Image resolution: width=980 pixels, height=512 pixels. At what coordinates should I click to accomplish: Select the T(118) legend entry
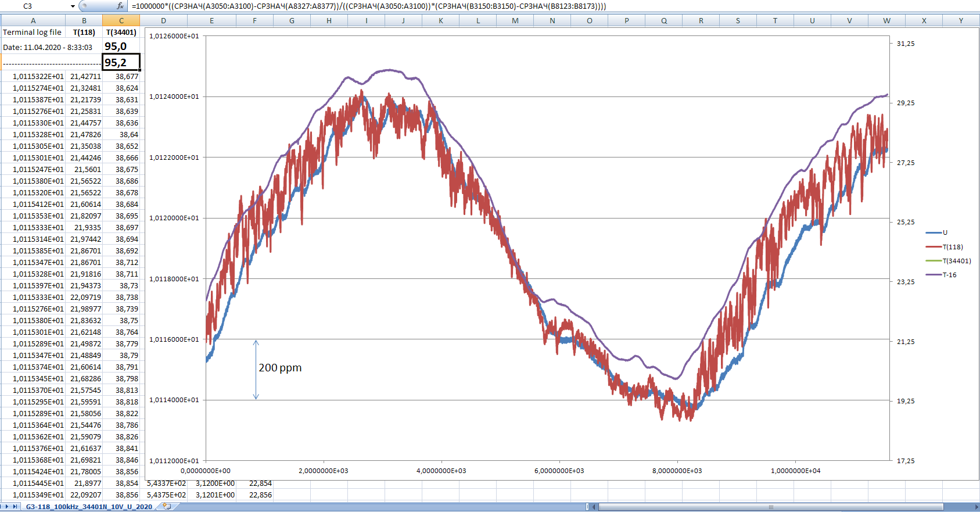click(x=944, y=247)
